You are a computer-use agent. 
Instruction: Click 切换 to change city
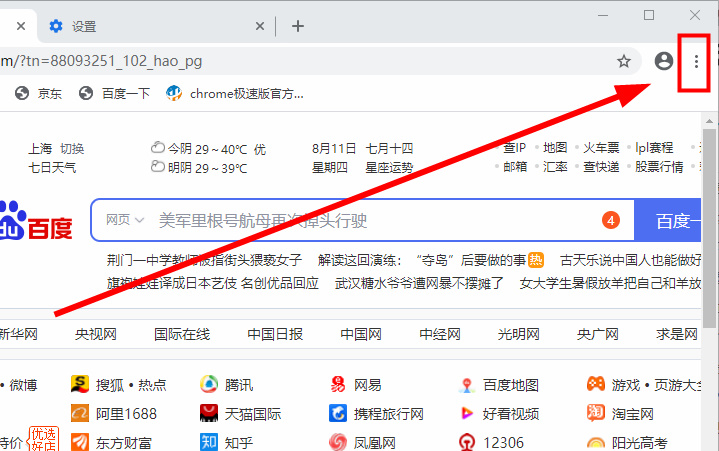pyautogui.click(x=72, y=148)
